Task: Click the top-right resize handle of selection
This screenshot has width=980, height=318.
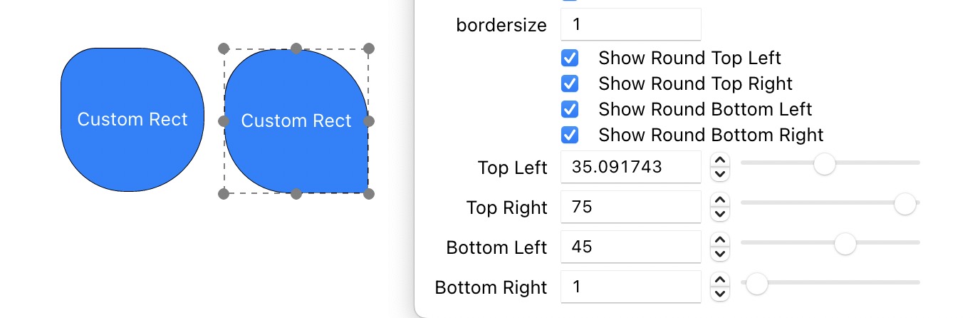Action: (x=368, y=48)
